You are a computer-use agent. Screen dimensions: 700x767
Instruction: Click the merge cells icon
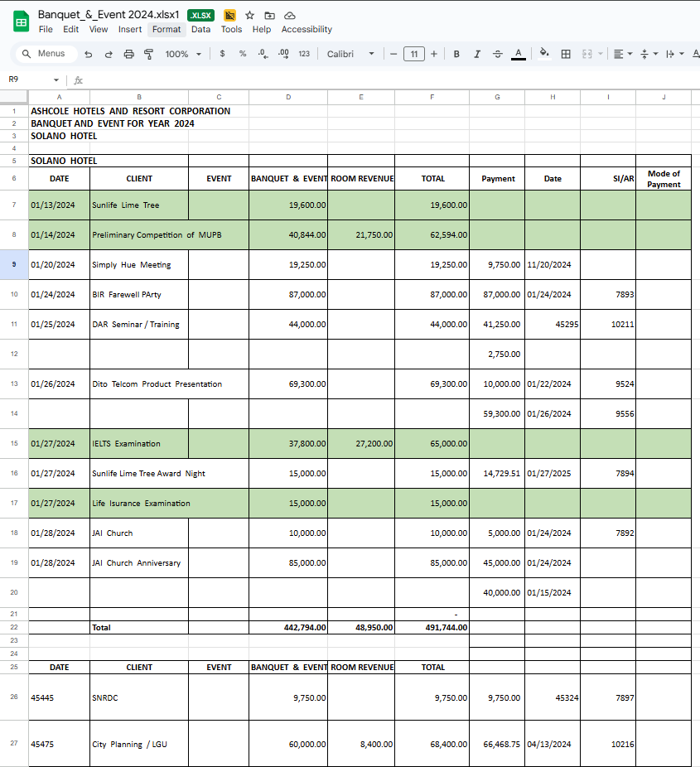[587, 54]
